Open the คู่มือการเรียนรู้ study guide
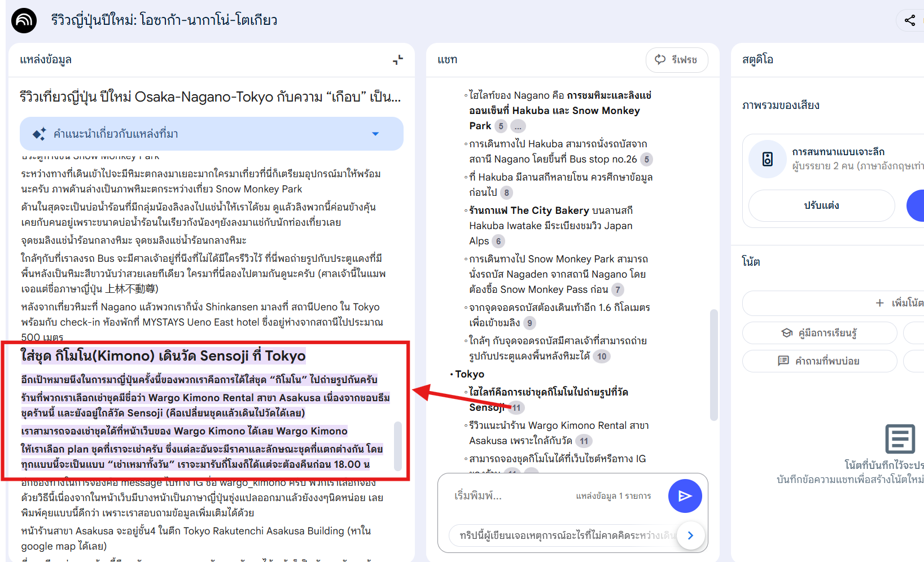Viewport: 924px width, 562px height. pyautogui.click(x=819, y=333)
